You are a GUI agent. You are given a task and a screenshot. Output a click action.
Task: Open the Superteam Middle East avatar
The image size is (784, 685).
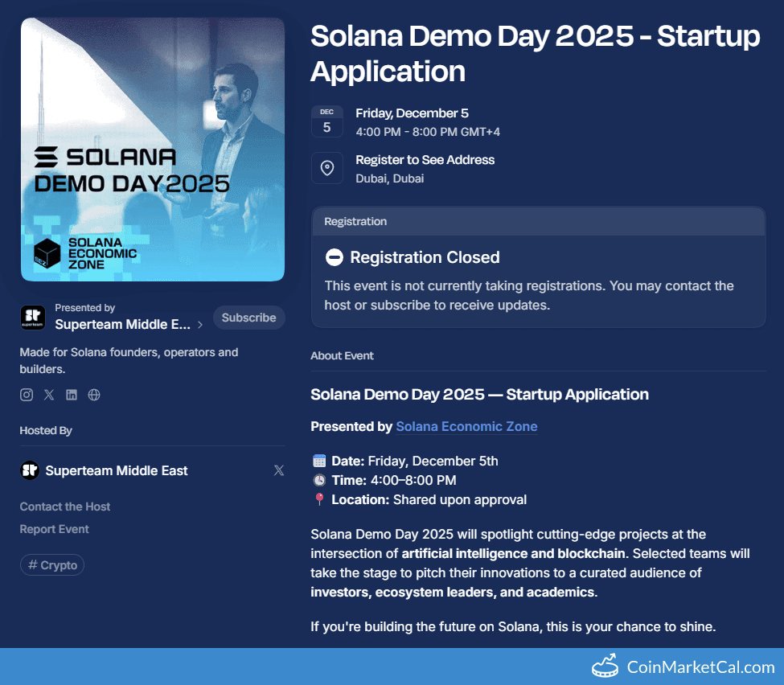pos(32,318)
